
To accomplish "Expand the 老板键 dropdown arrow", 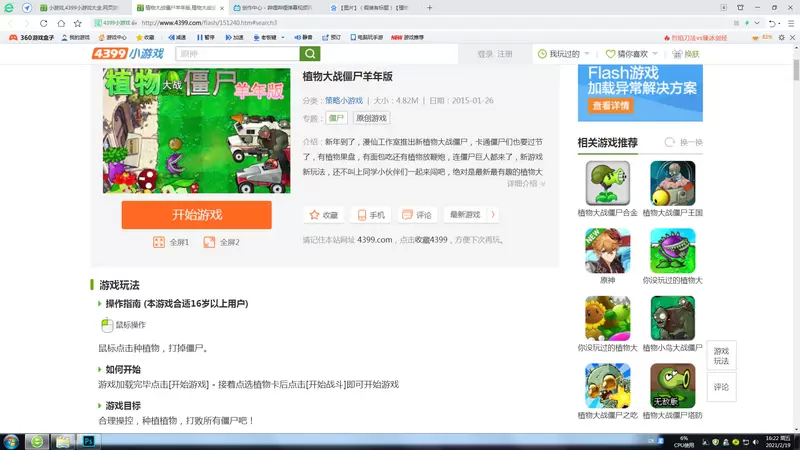I will [x=283, y=37].
